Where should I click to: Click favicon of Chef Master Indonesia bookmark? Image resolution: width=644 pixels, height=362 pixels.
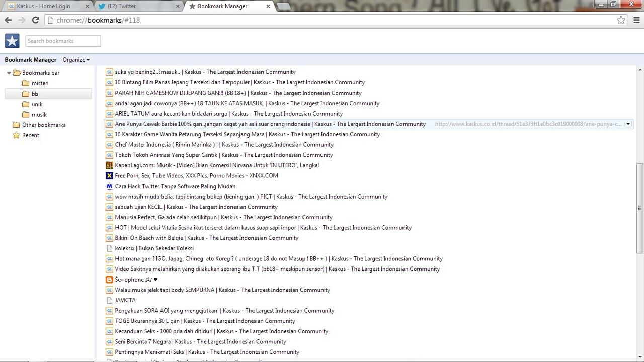[109, 145]
